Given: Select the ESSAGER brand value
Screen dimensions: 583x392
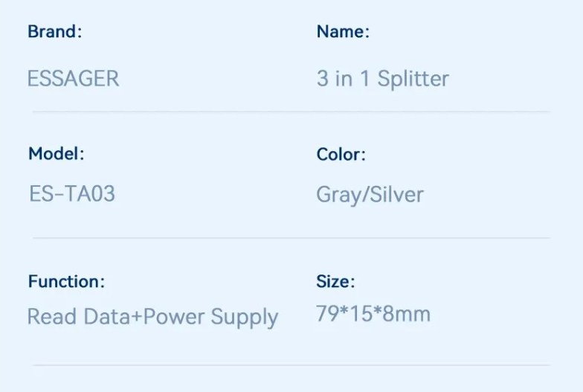Looking at the screenshot, I should click(73, 78).
